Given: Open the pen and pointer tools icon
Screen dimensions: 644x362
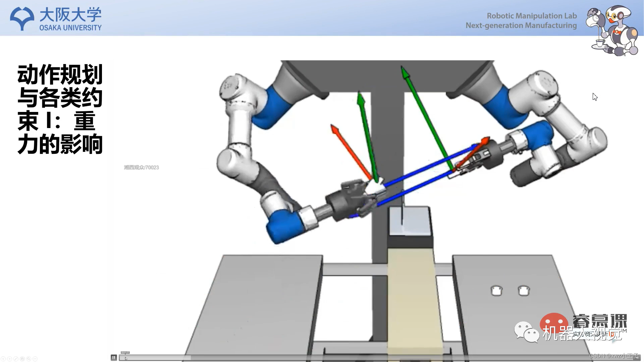Looking at the screenshot, I should pos(16,359).
